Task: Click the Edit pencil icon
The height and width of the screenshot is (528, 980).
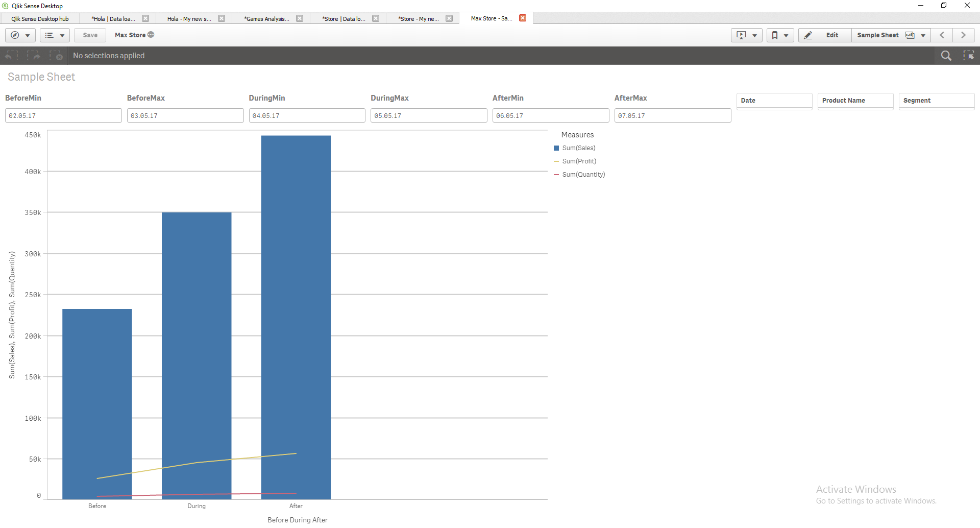Action: [808, 35]
